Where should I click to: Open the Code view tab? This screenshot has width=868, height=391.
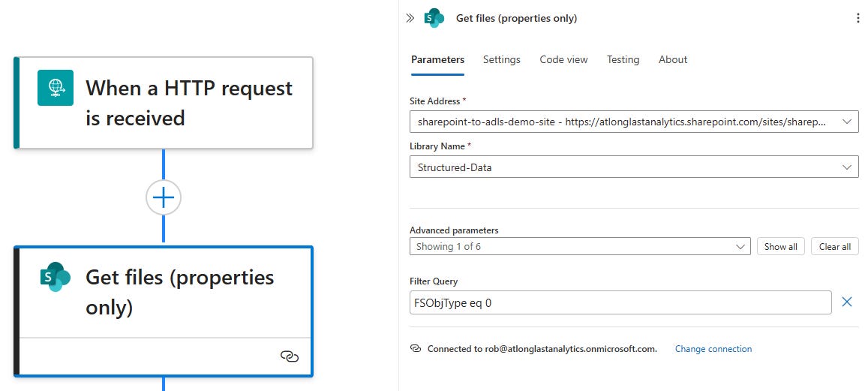(x=563, y=60)
